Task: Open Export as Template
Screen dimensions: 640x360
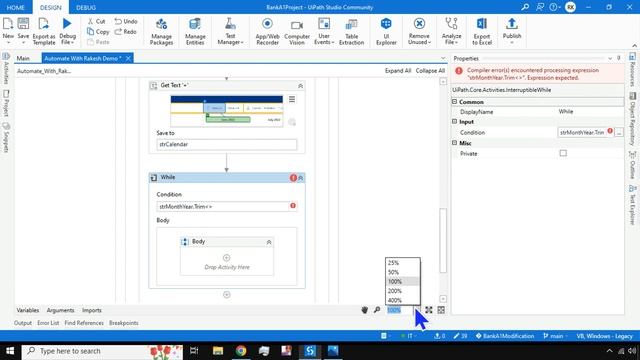Action: tap(44, 31)
